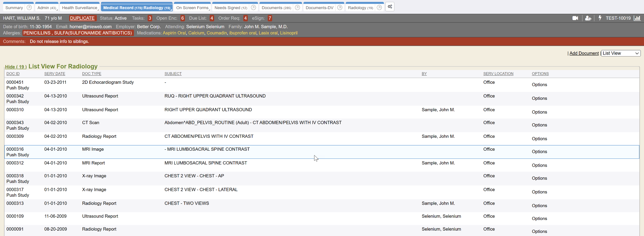Click the video camera icon
The width and height of the screenshot is (644, 236).
[575, 18]
